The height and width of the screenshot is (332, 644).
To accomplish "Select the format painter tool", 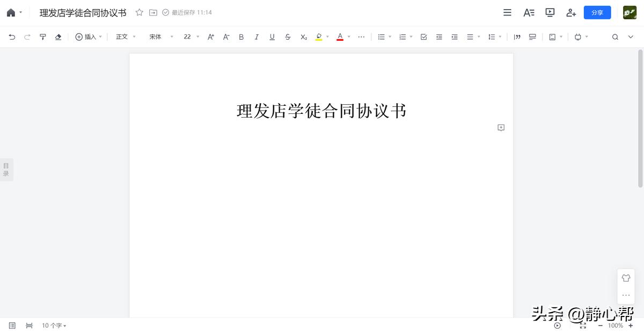I will tap(42, 37).
